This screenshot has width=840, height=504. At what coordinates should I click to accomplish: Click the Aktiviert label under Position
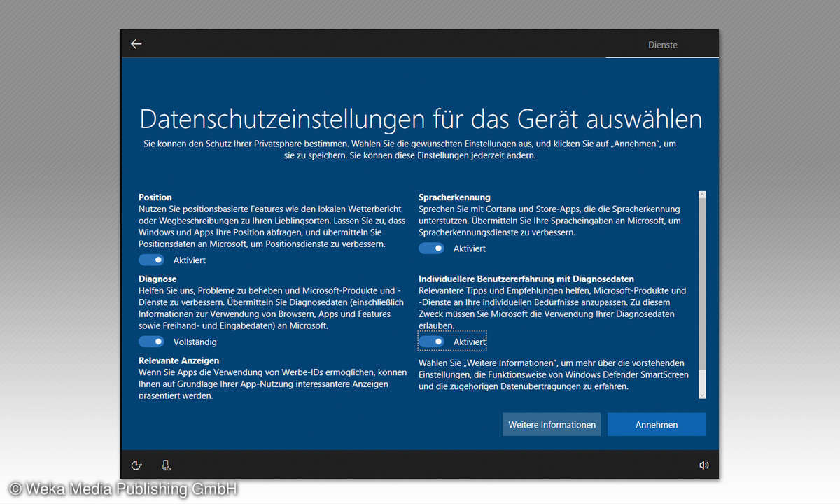[190, 260]
